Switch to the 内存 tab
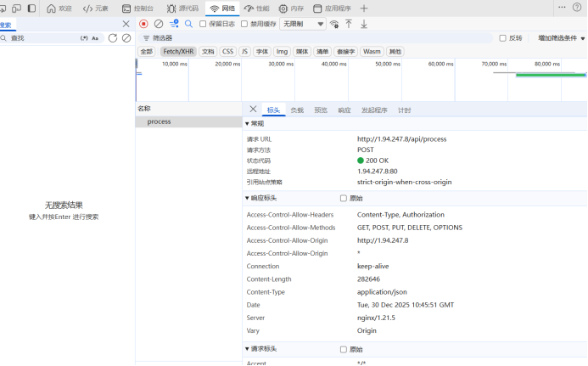 (291, 8)
